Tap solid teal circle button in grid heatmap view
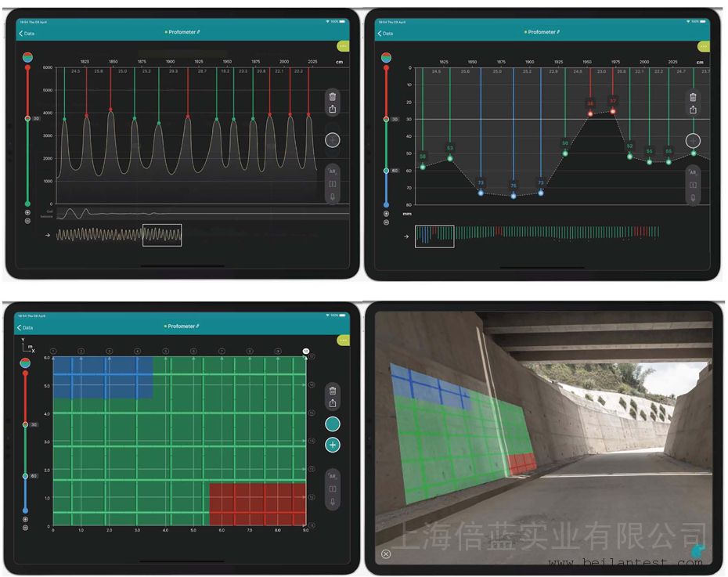The height and width of the screenshot is (577, 728). (333, 424)
